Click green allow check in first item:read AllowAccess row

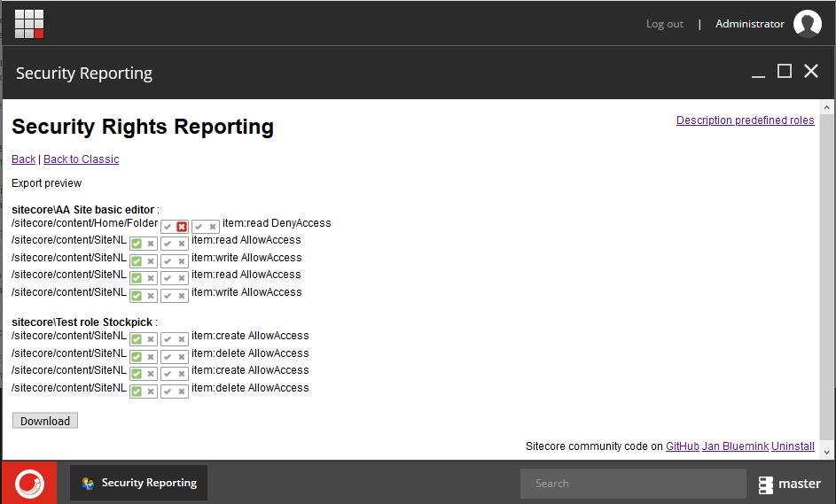137,244
